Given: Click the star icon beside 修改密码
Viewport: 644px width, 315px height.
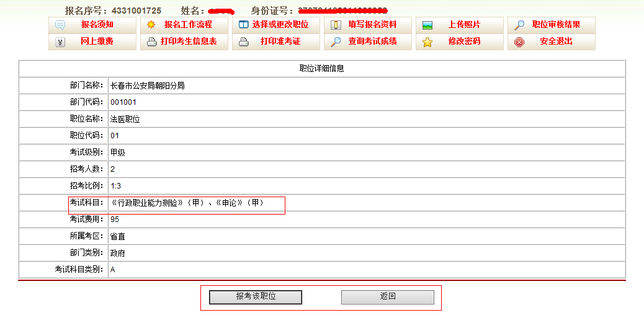Looking at the screenshot, I should 427,42.
